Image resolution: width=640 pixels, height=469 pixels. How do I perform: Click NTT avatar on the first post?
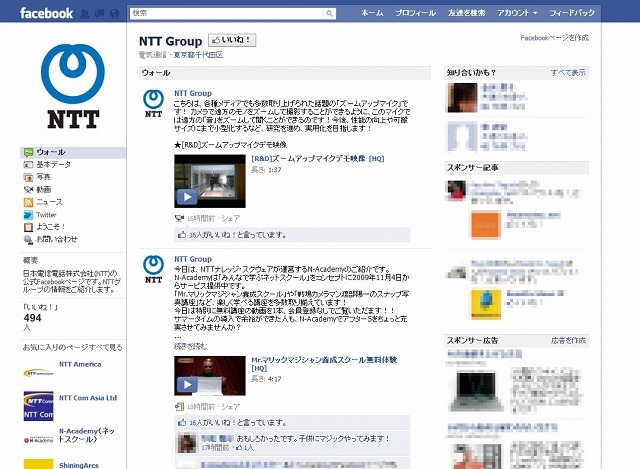click(x=153, y=104)
